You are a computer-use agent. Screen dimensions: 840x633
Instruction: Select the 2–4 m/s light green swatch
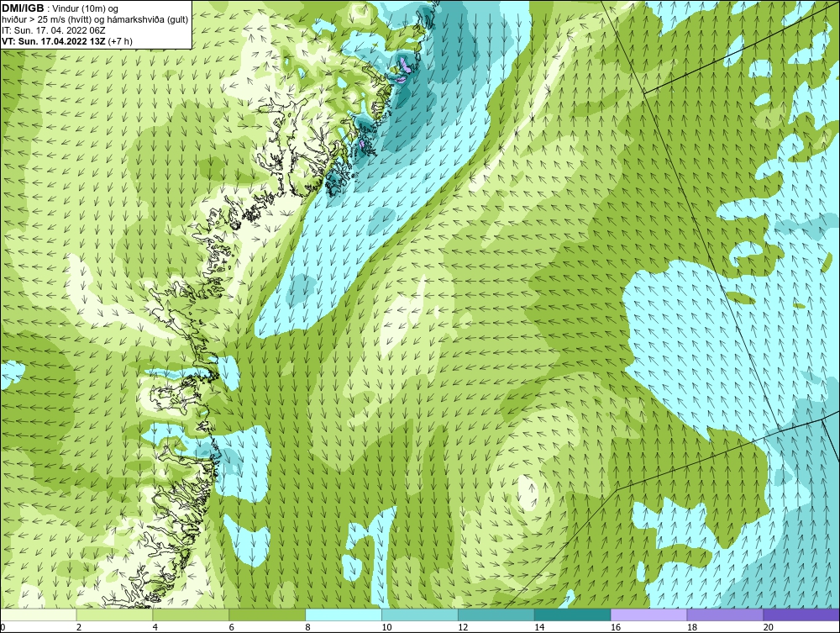pyautogui.click(x=114, y=615)
